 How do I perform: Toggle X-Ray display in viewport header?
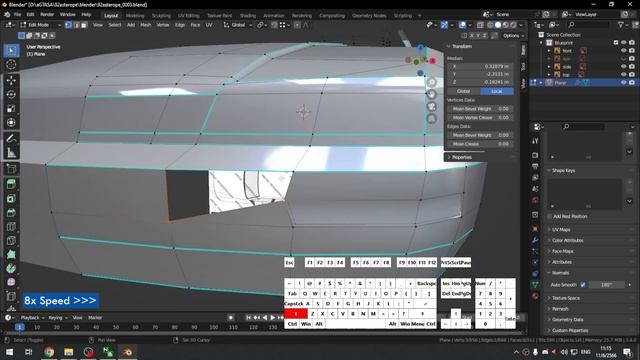(480, 25)
